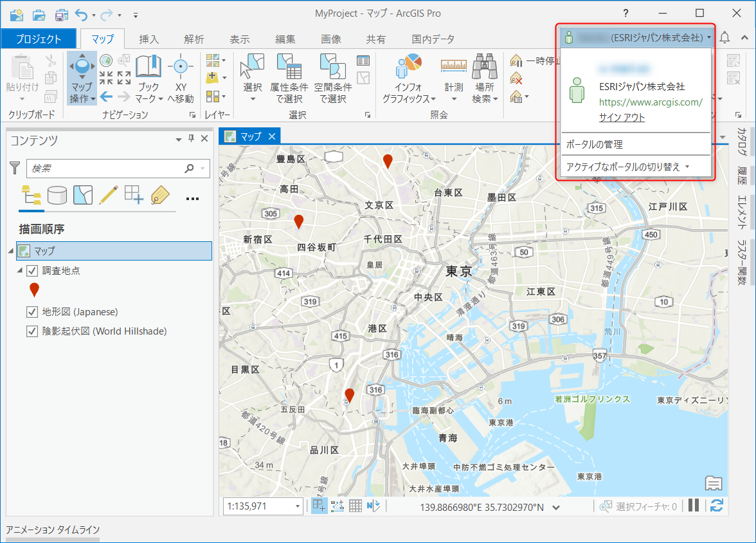Open the カタログ side pane tab
756x543 pixels.
click(x=742, y=142)
